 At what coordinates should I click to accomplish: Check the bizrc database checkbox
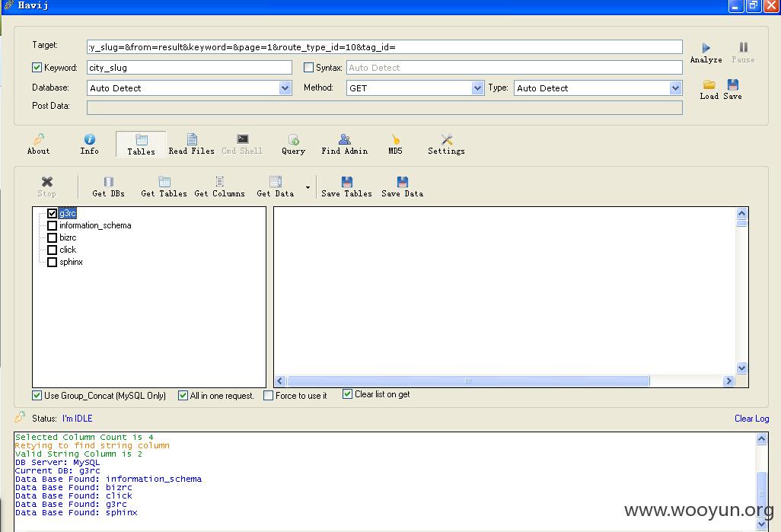point(52,237)
